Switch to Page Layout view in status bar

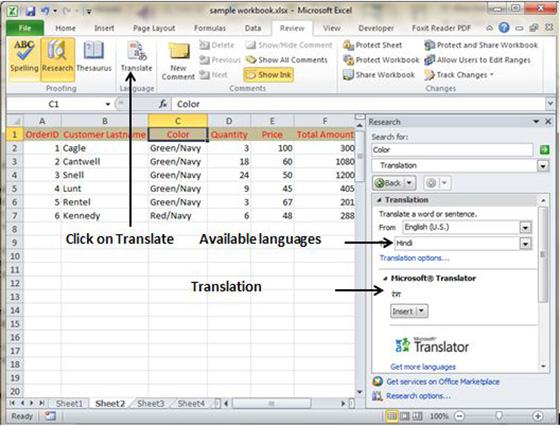[405, 416]
